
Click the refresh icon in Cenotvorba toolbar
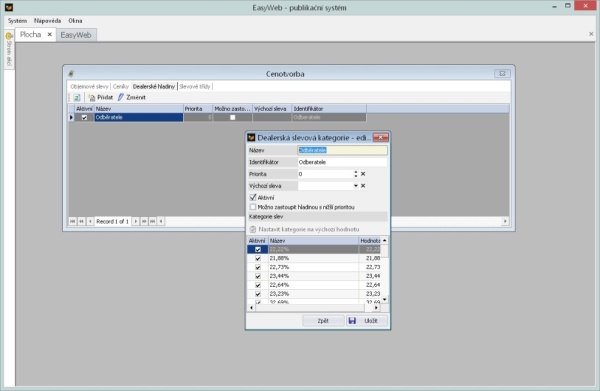coord(77,98)
